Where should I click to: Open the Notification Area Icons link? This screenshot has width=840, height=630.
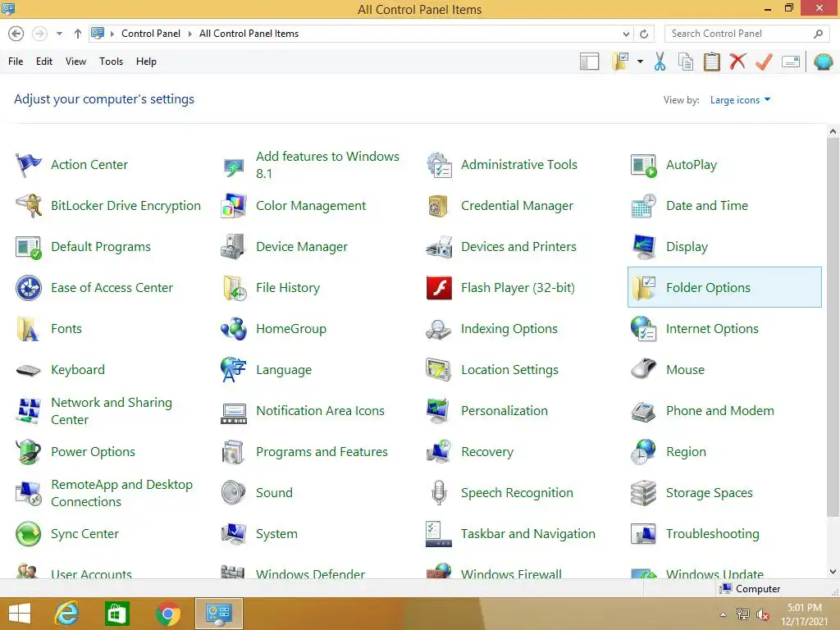(321, 411)
